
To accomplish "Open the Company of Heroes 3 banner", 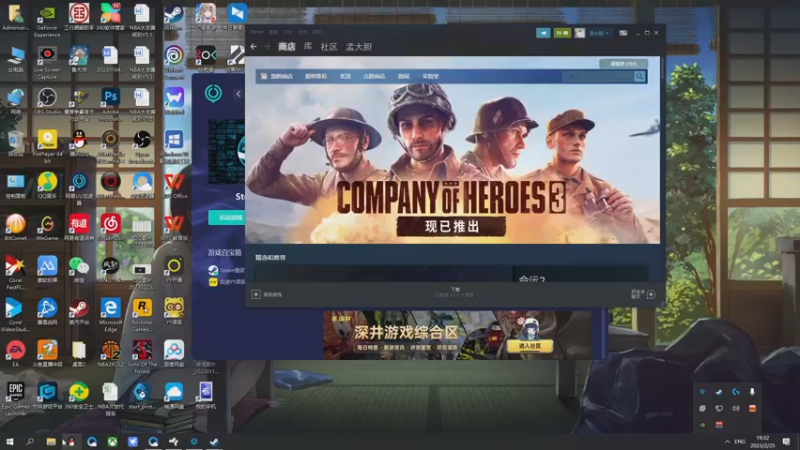I will click(x=453, y=163).
